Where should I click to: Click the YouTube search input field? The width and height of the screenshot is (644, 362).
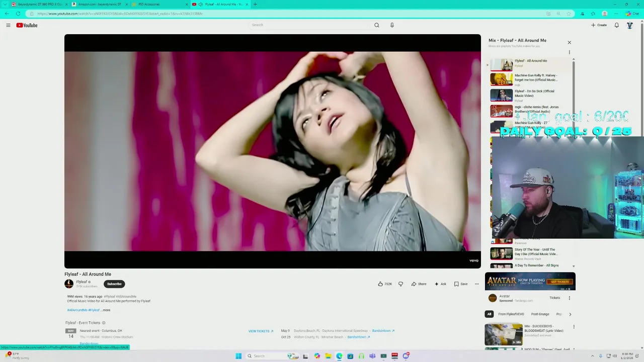coord(309,25)
